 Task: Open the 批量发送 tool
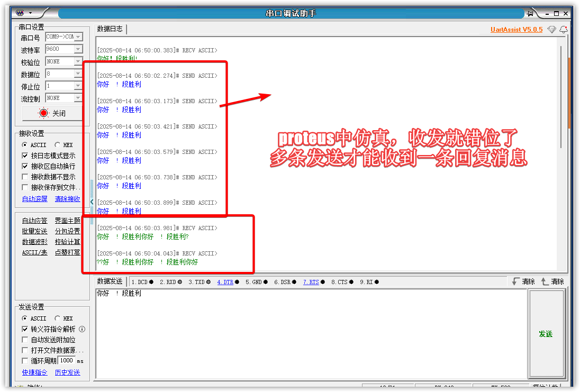(35, 231)
